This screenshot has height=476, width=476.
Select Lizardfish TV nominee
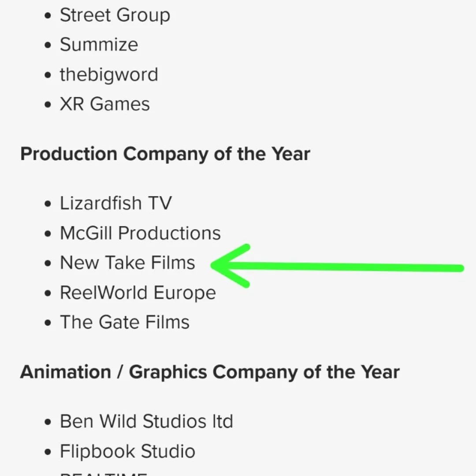(115, 203)
